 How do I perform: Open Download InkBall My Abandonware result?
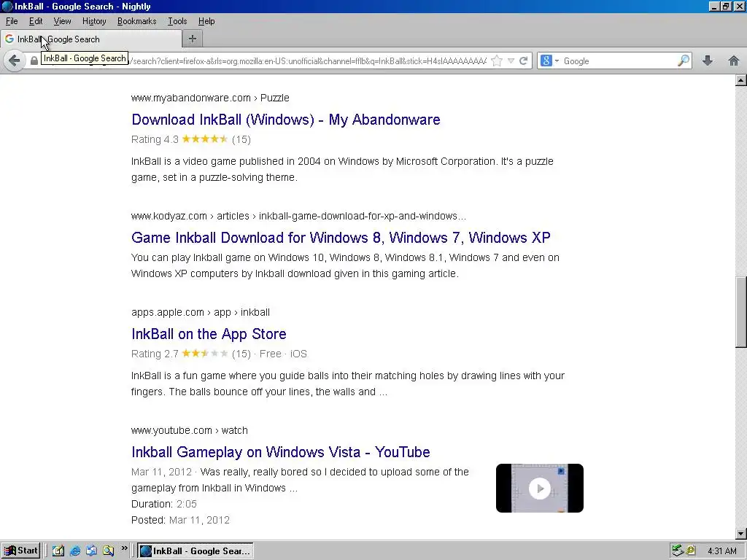pos(286,120)
